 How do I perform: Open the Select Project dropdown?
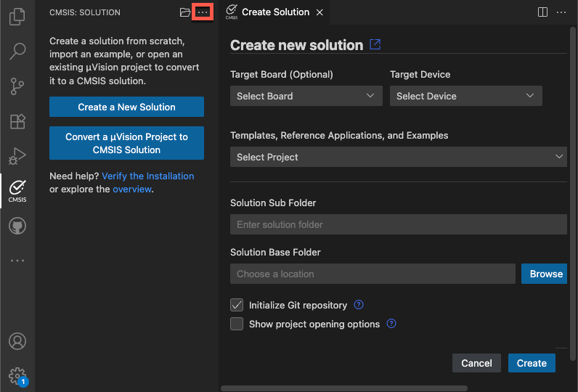[x=399, y=157]
